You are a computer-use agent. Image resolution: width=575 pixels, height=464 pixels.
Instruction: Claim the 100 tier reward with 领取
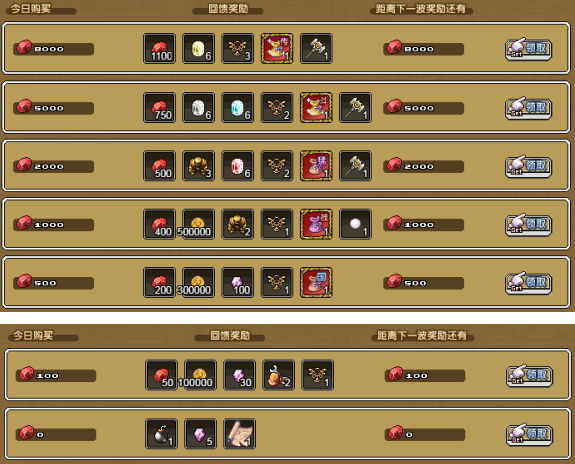[x=530, y=376]
